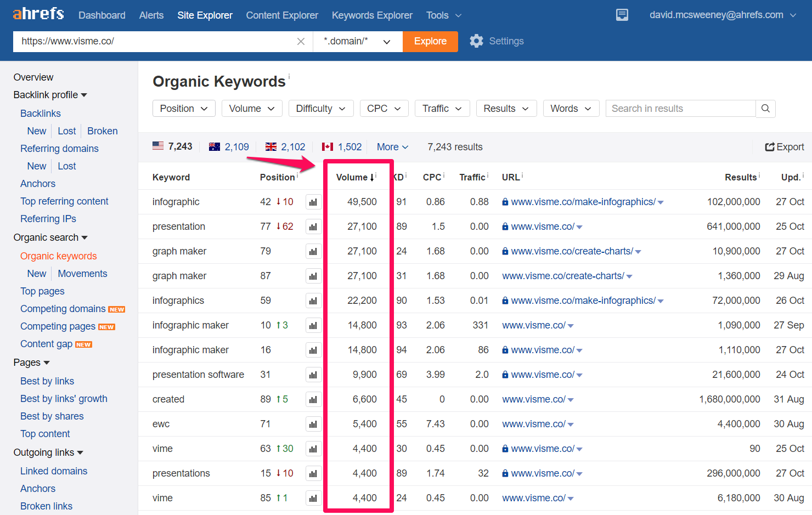Sort by the Traffic column header
812x515 pixels.
tap(472, 177)
